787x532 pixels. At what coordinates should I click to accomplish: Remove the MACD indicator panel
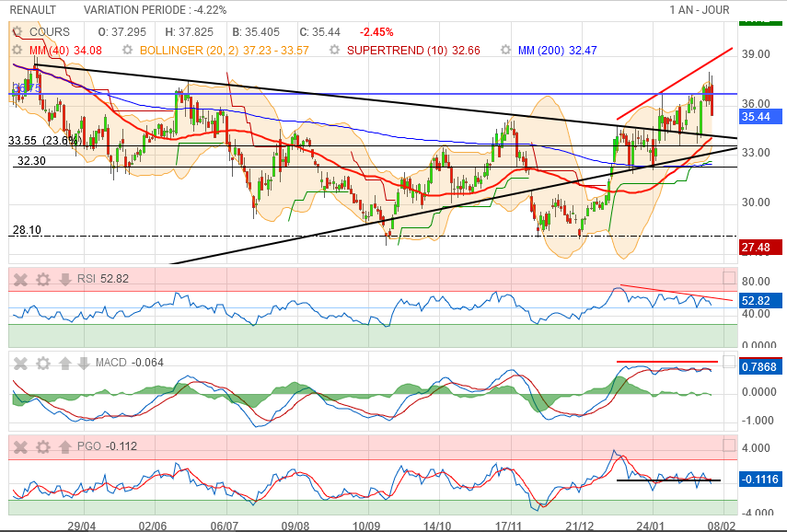click(20, 363)
